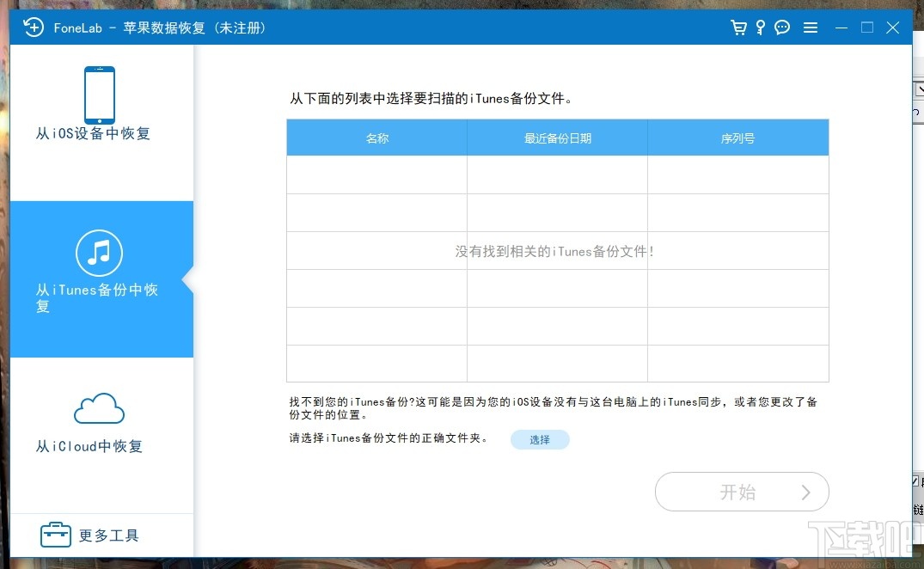
Task: Click the key registration icon
Action: pyautogui.click(x=759, y=27)
